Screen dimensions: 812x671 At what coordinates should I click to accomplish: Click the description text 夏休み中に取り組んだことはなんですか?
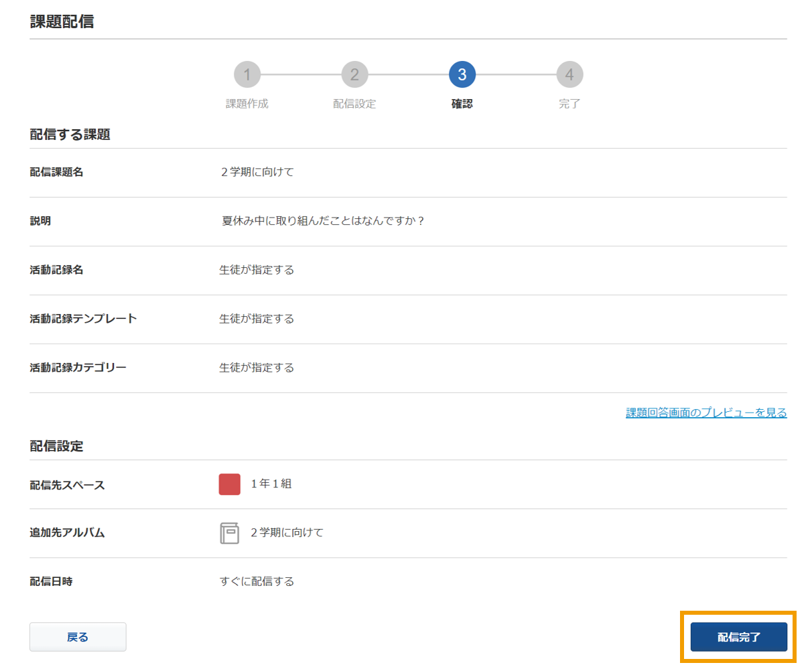(x=323, y=221)
